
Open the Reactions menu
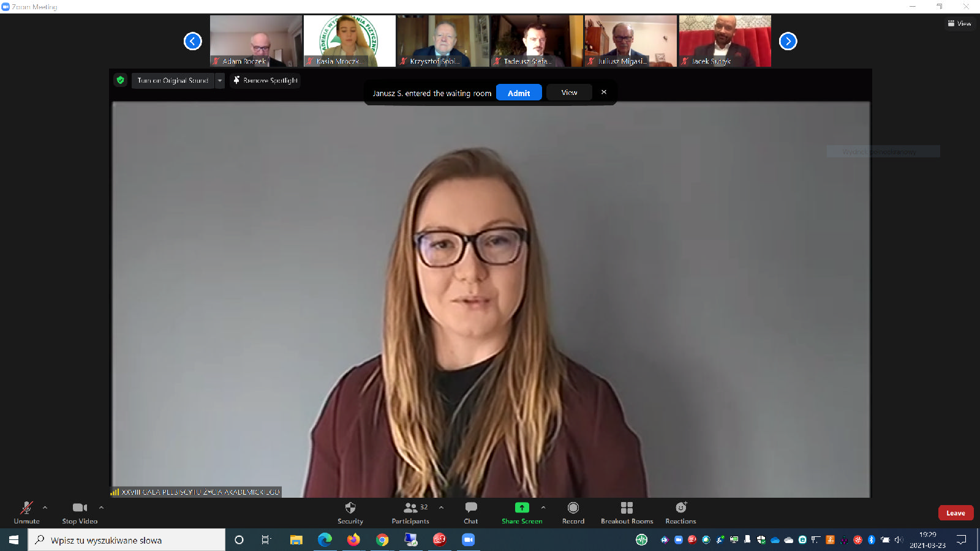(x=680, y=512)
